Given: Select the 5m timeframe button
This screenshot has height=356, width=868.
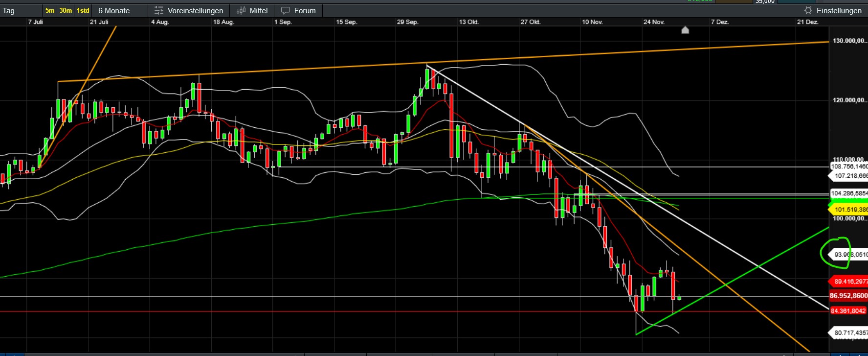Looking at the screenshot, I should coord(50,10).
